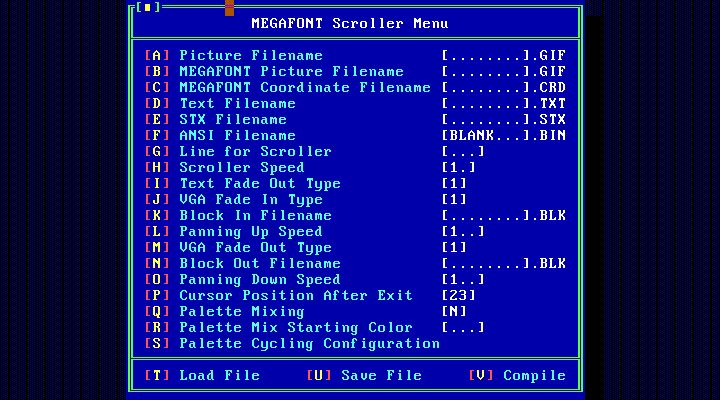Focus the .CRD coordinate filename field
This screenshot has width=720, height=400.
click(504, 88)
